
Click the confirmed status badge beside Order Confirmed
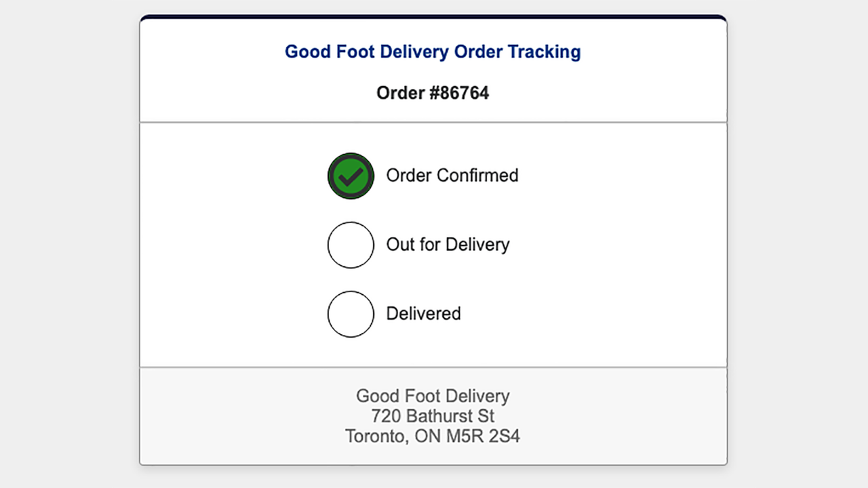(x=351, y=176)
